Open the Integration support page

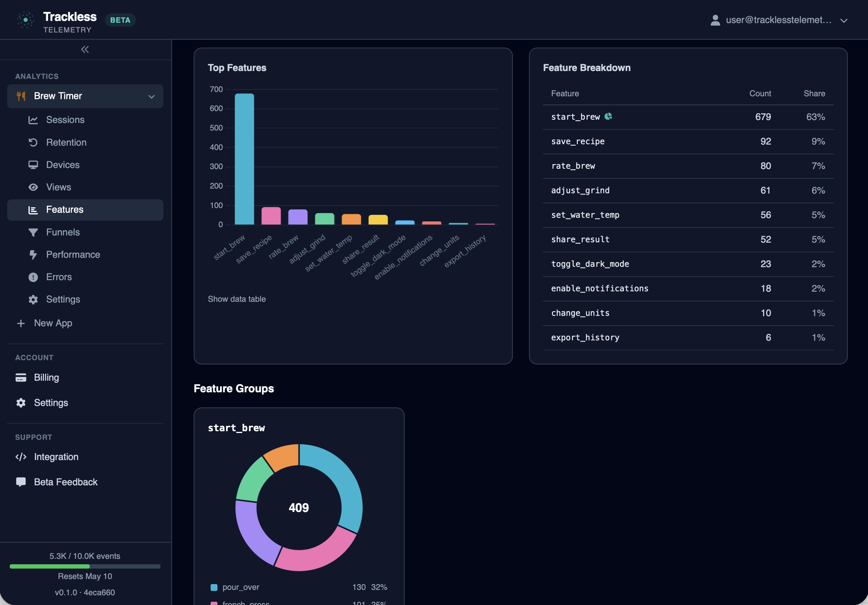[85, 457]
